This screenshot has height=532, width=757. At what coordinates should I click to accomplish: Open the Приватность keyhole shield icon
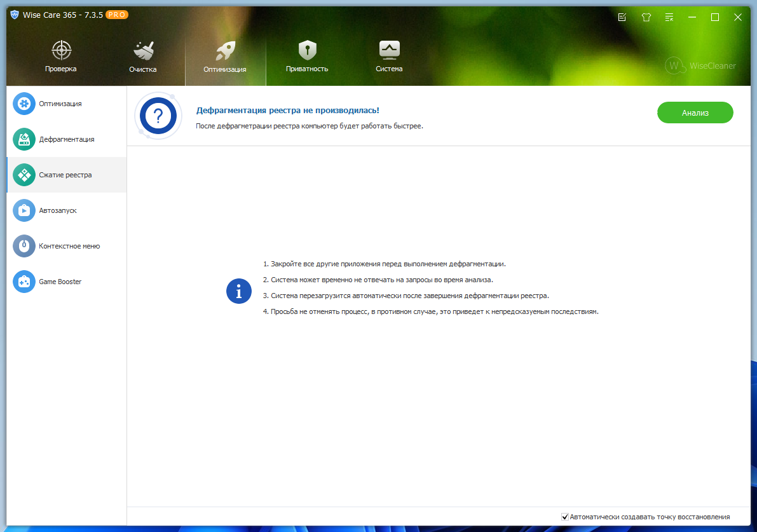point(307,50)
